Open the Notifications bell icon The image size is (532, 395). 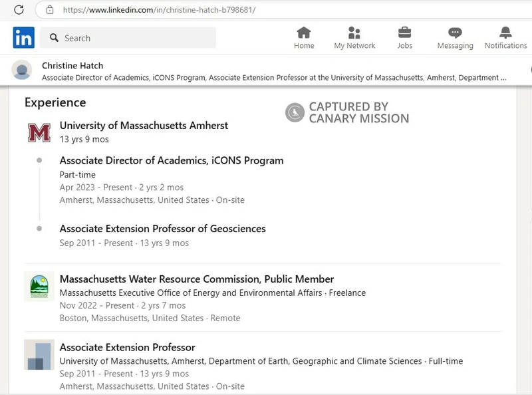505,33
